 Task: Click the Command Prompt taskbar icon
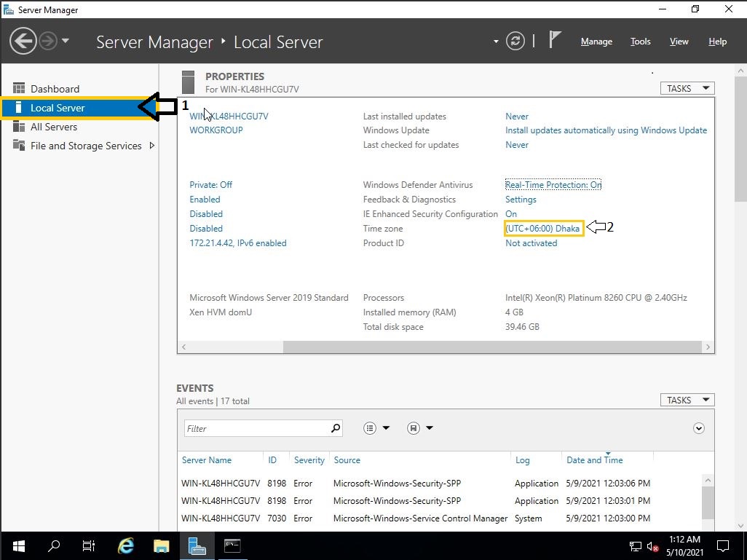pyautogui.click(x=232, y=545)
